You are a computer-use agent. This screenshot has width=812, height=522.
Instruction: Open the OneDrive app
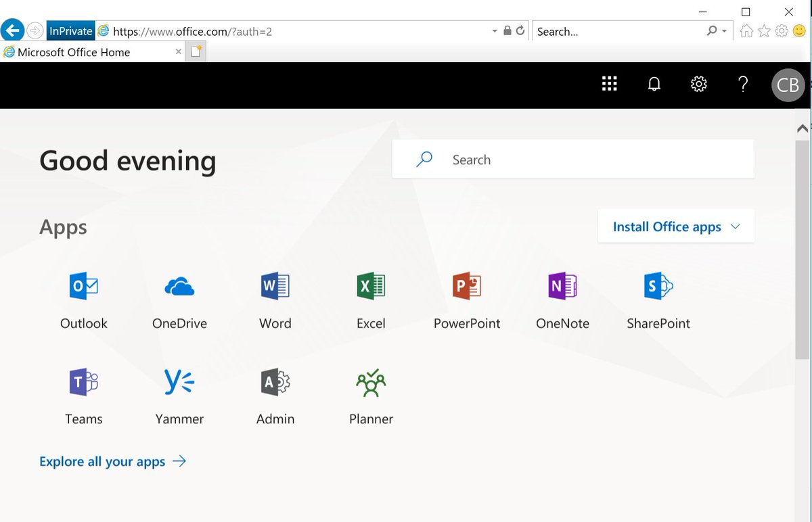click(x=179, y=298)
